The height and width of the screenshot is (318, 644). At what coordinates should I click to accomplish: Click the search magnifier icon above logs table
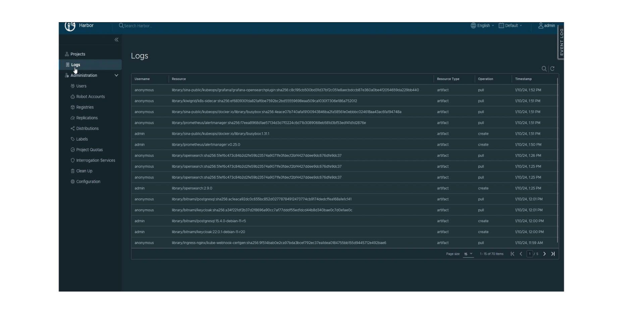tap(544, 69)
